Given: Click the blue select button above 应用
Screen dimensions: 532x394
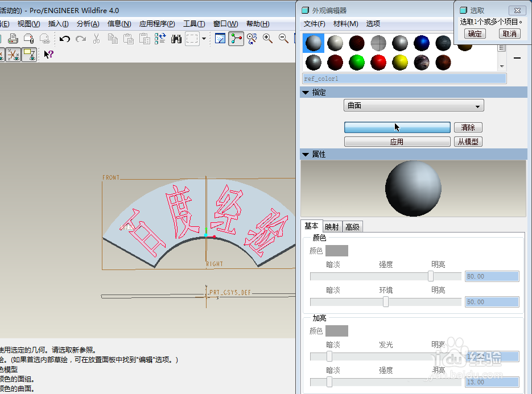Looking at the screenshot, I should pos(397,127).
